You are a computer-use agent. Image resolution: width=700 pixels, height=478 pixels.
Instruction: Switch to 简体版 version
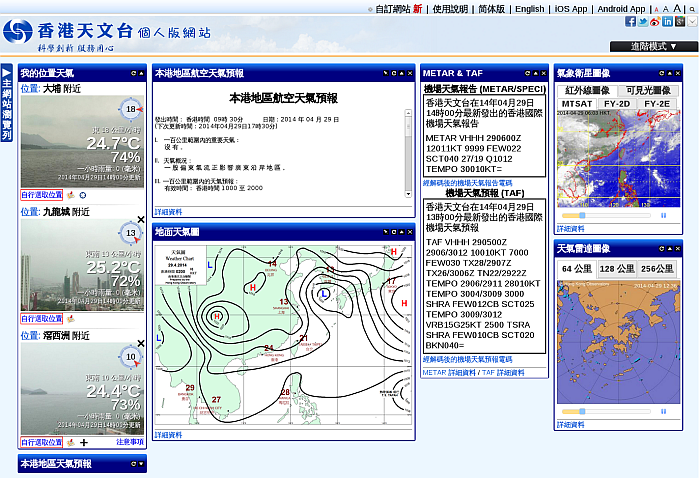pos(492,9)
